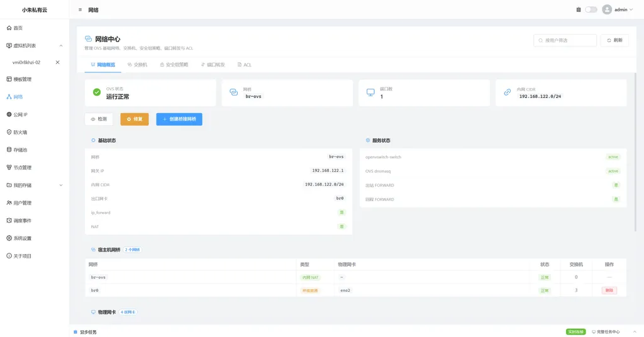Expand the 我的存储 sidebar menu

coord(61,185)
